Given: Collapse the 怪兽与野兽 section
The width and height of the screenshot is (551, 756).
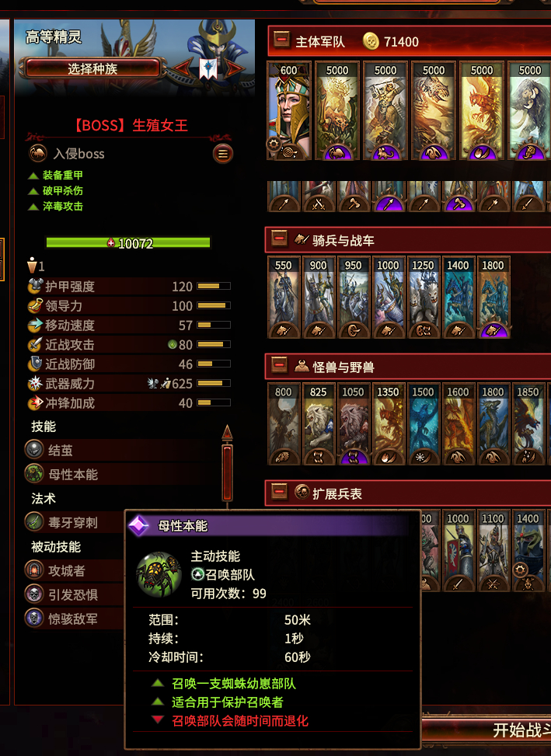Looking at the screenshot, I should coord(280,365).
